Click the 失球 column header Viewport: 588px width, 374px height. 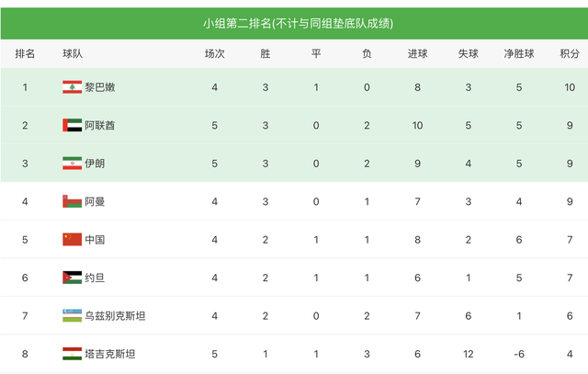pos(468,53)
